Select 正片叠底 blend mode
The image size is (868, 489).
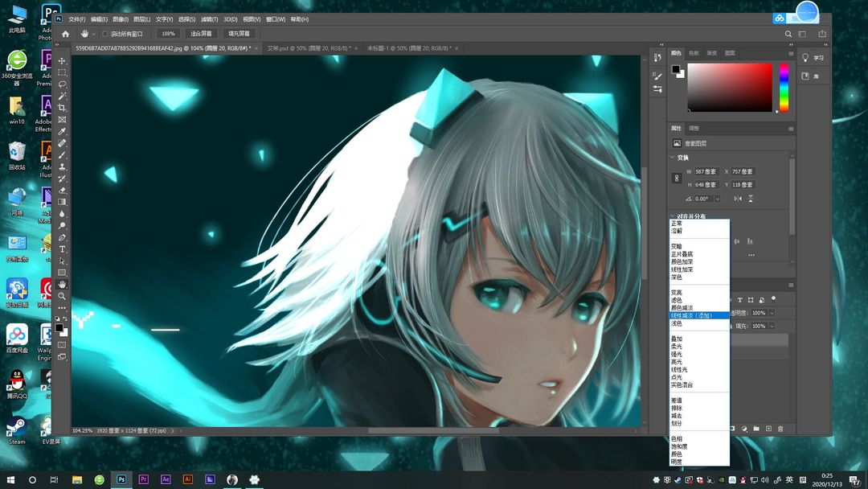pyautogui.click(x=682, y=254)
